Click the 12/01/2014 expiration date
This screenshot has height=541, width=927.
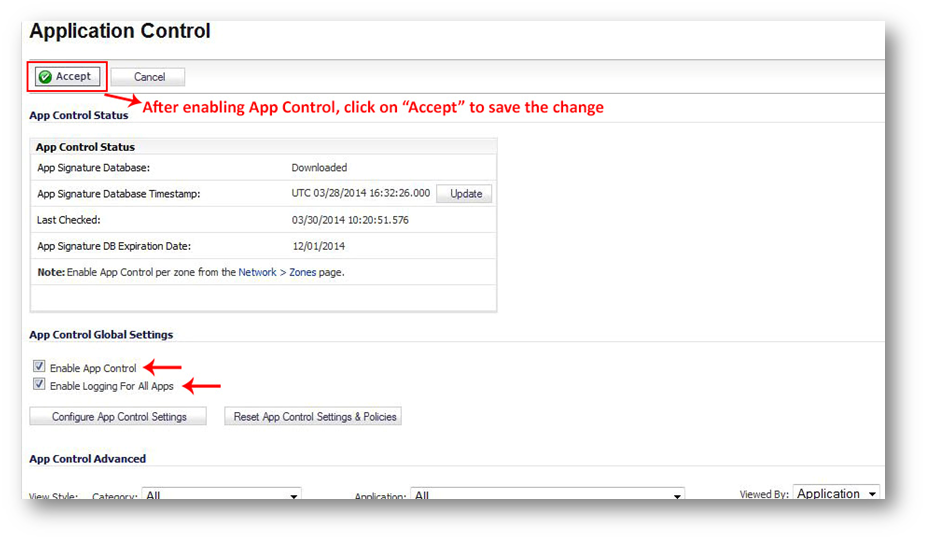pyautogui.click(x=319, y=246)
